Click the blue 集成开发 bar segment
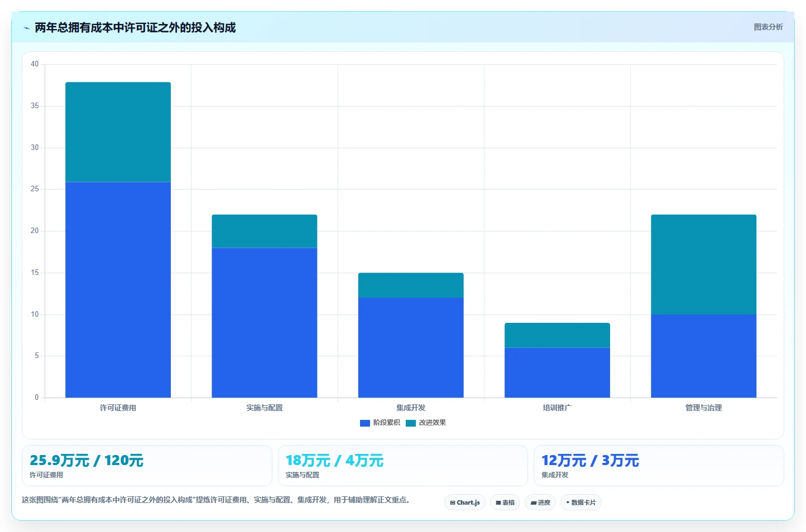 click(x=411, y=347)
